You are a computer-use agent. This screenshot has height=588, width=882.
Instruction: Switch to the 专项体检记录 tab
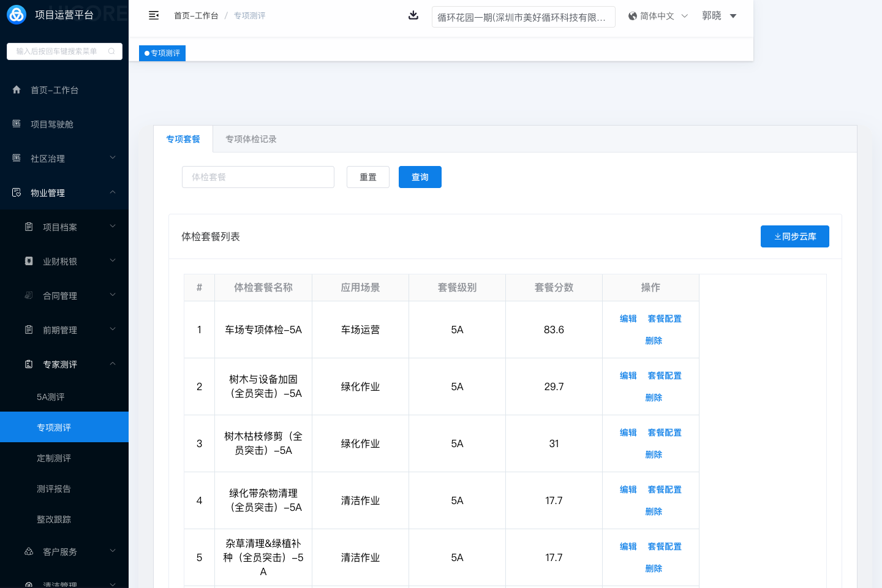tap(251, 139)
